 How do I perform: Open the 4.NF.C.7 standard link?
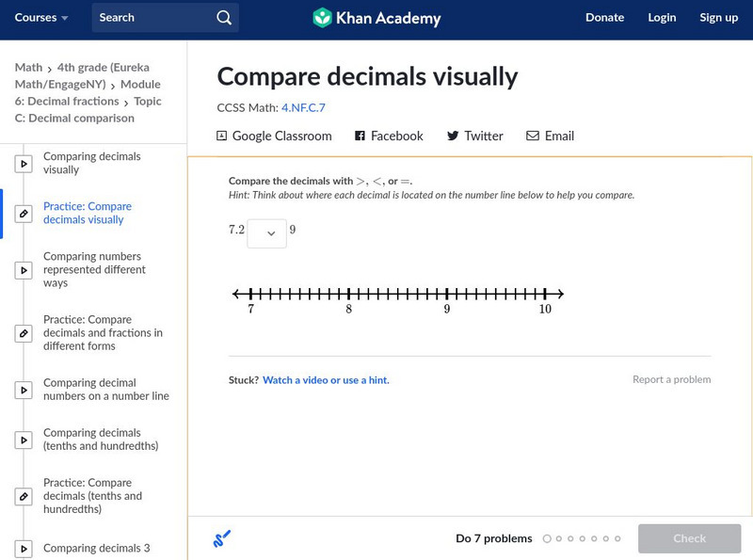303,108
